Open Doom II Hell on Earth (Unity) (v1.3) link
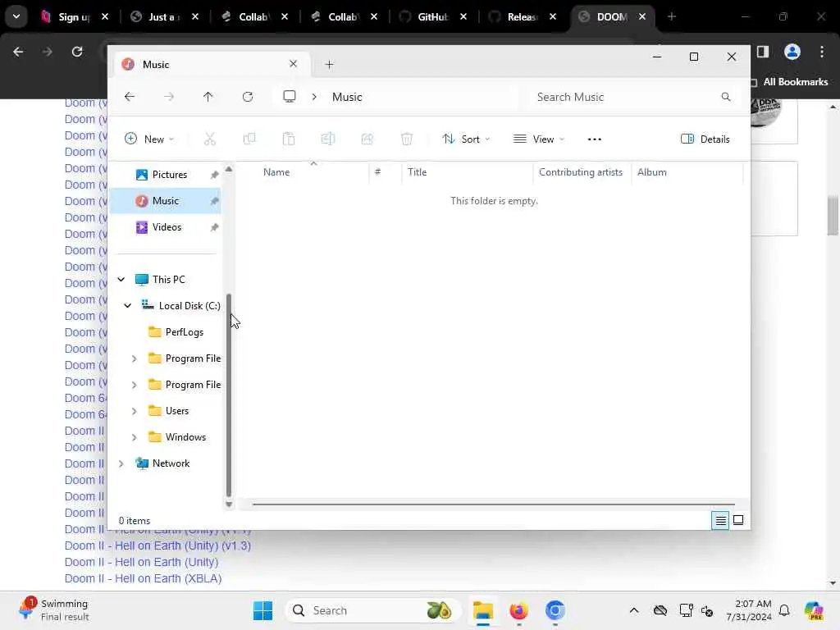Image resolution: width=840 pixels, height=630 pixels. (x=157, y=546)
